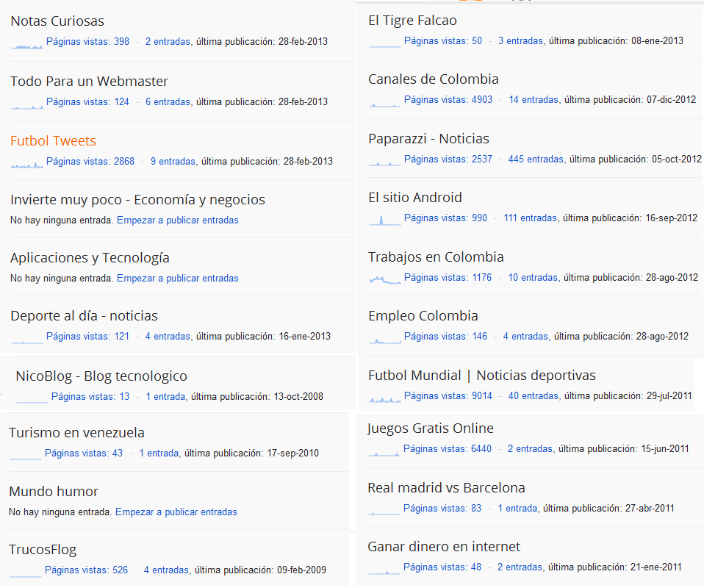Screen dimensions: 704x588
Task: Open 2 entradas link of Notas Curiosas
Action: pyautogui.click(x=168, y=42)
